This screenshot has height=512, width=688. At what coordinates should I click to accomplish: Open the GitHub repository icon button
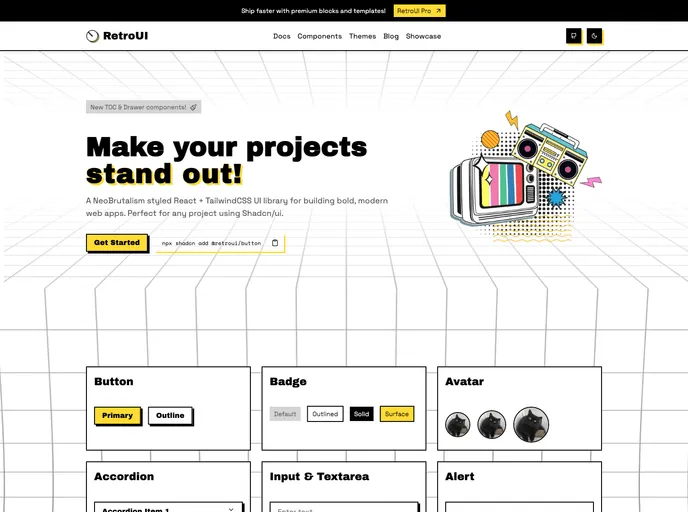click(x=573, y=36)
